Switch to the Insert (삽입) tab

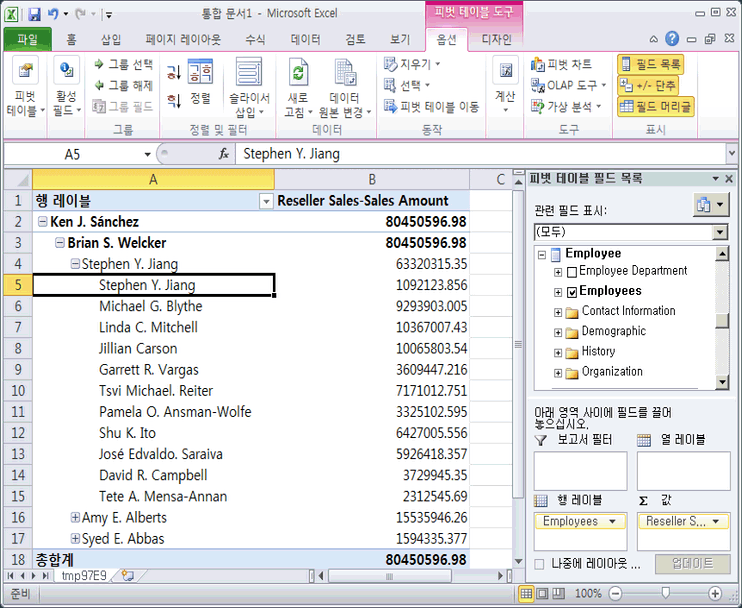111,39
